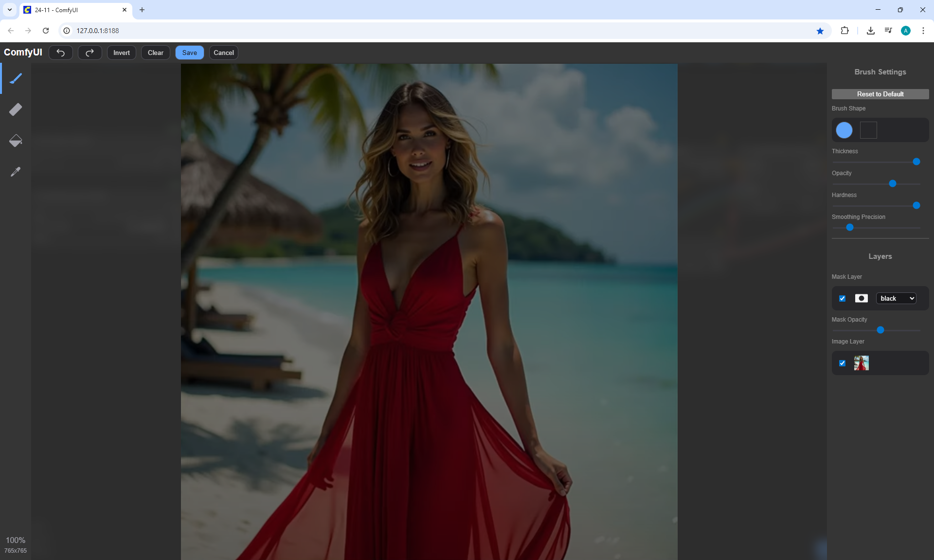Click the Reset to Default button
934x560 pixels.
pos(880,94)
